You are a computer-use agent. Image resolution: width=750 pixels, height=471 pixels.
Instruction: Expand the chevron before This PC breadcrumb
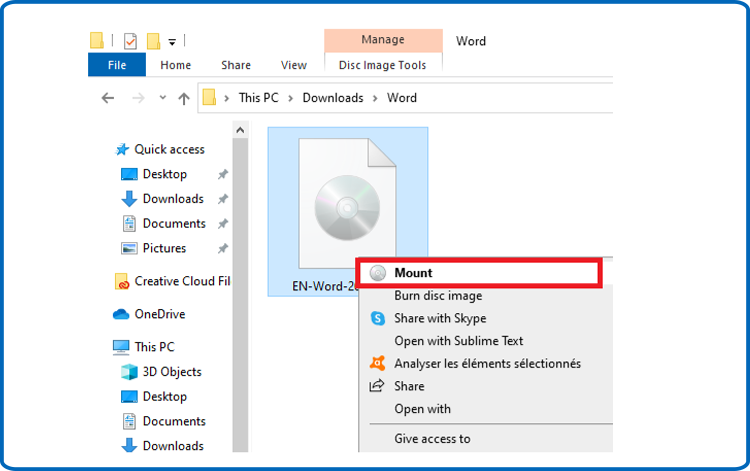[227, 98]
